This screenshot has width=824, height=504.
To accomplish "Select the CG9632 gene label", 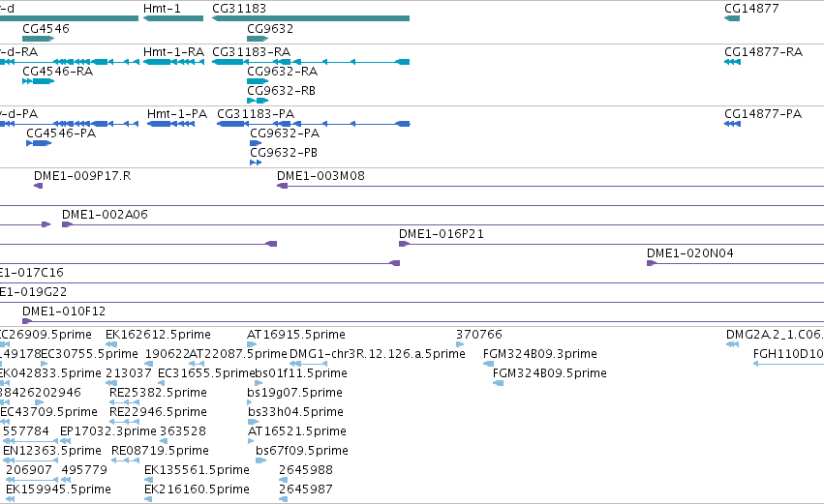I will pos(270,28).
